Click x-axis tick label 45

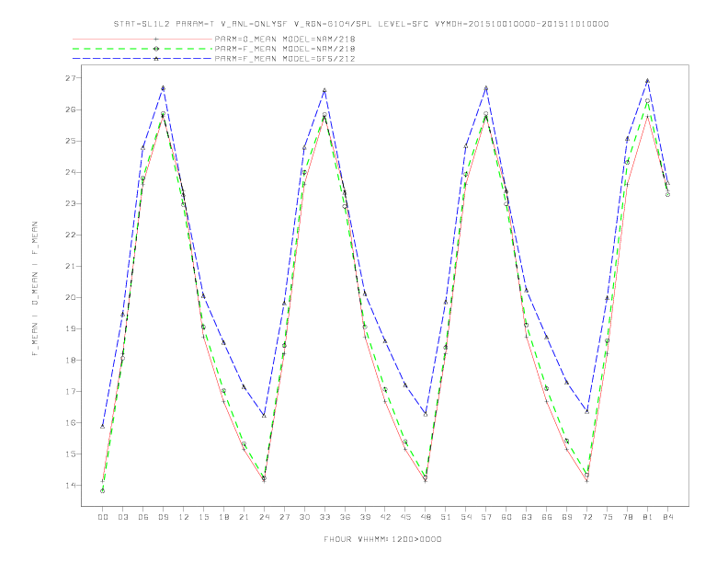(x=405, y=517)
